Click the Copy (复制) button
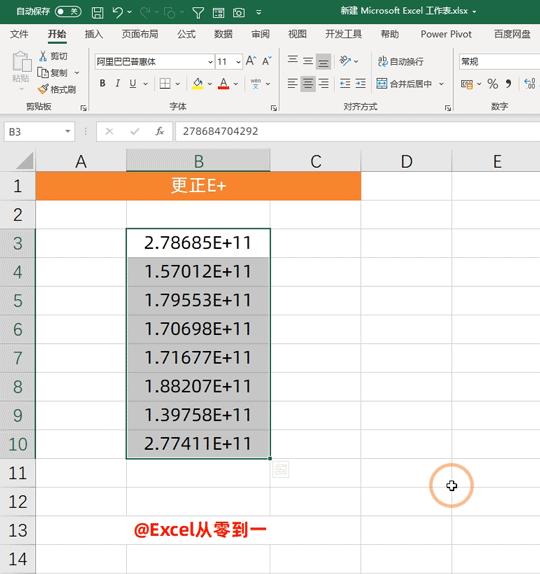 [53, 73]
